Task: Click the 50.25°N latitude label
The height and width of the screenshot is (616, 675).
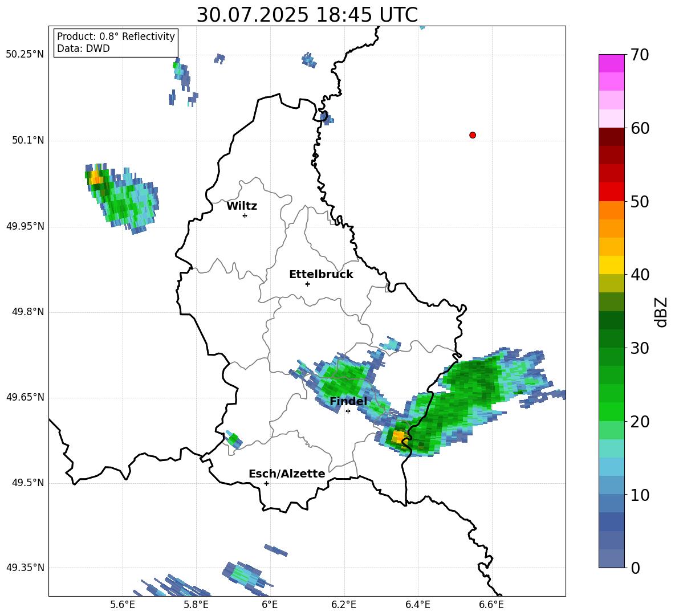Action: 25,55
